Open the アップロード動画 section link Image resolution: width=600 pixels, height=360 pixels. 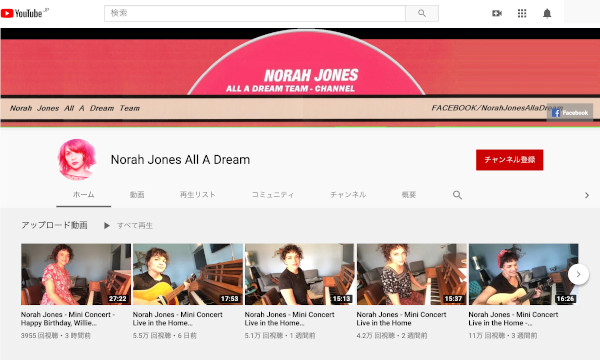54,225
